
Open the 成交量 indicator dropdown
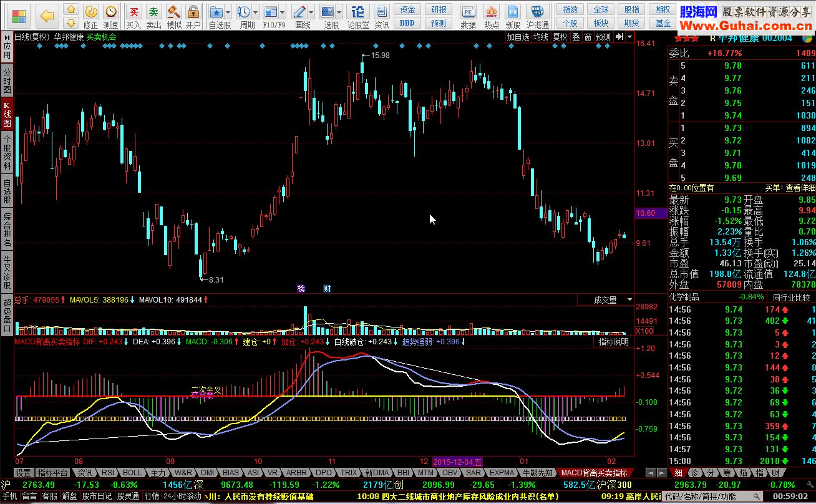(629, 300)
